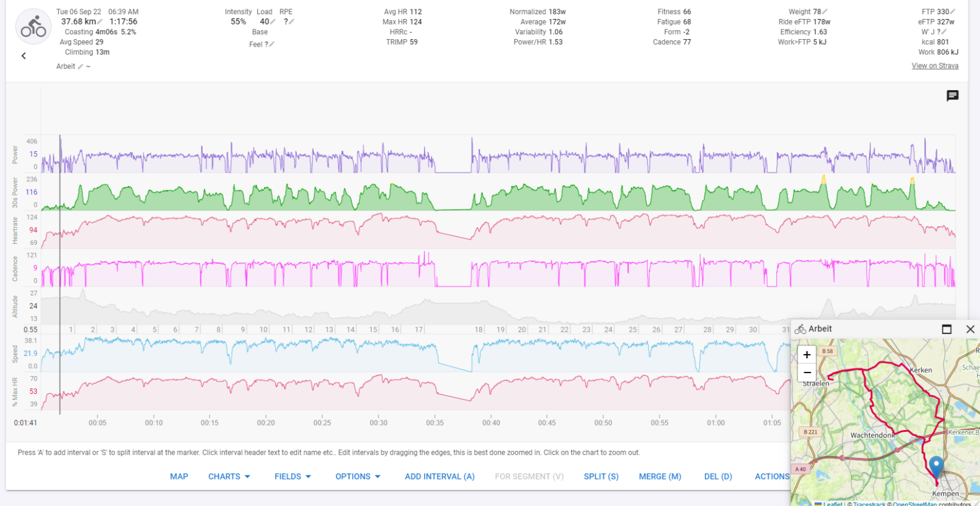Maximize the Arbeit map panel
Image resolution: width=980 pixels, height=506 pixels.
click(x=947, y=329)
